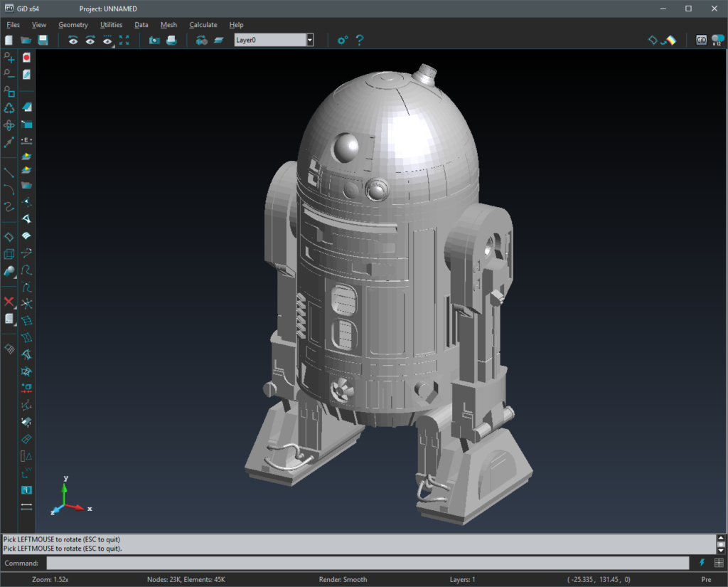Click the coordinates readout in the status bar
Image resolution: width=728 pixels, height=587 pixels.
599,580
